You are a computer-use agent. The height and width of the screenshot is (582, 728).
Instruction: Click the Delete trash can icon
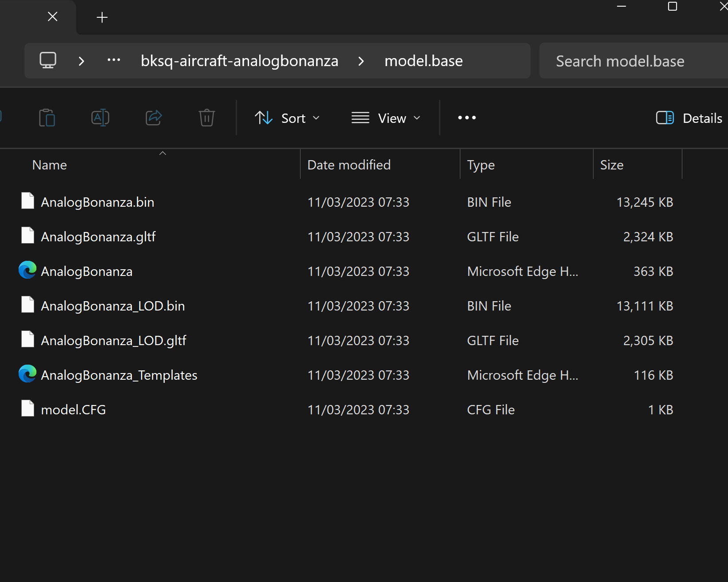pos(207,118)
